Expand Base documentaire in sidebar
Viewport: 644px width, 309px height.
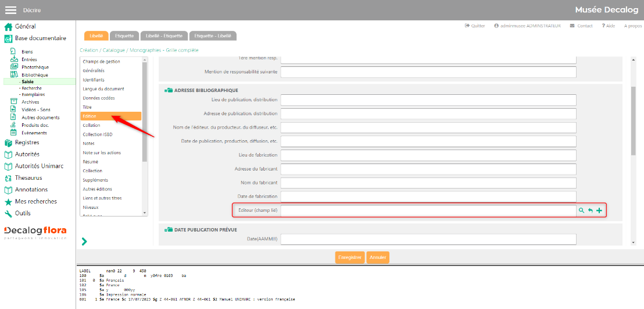tap(9, 38)
